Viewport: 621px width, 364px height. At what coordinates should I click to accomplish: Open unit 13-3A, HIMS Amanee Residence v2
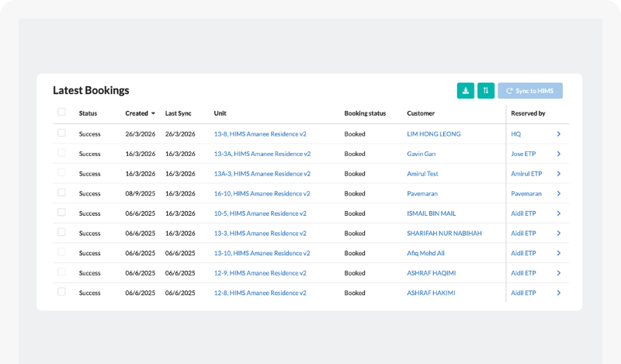[x=262, y=154]
